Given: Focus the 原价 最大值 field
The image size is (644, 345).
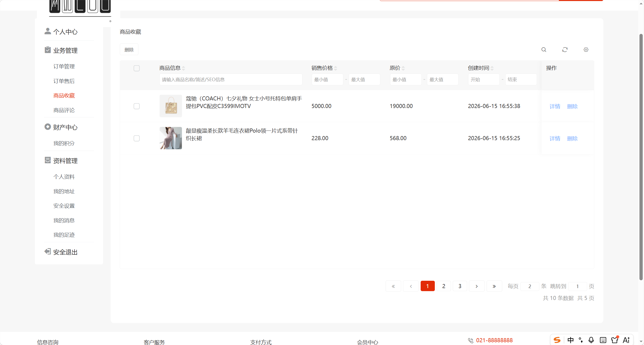Looking at the screenshot, I should (443, 79).
